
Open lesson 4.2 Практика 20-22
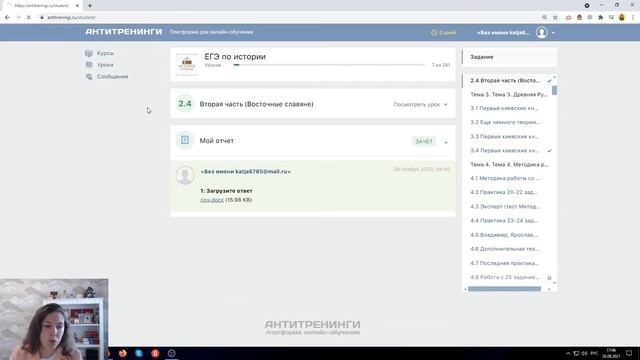(x=504, y=192)
